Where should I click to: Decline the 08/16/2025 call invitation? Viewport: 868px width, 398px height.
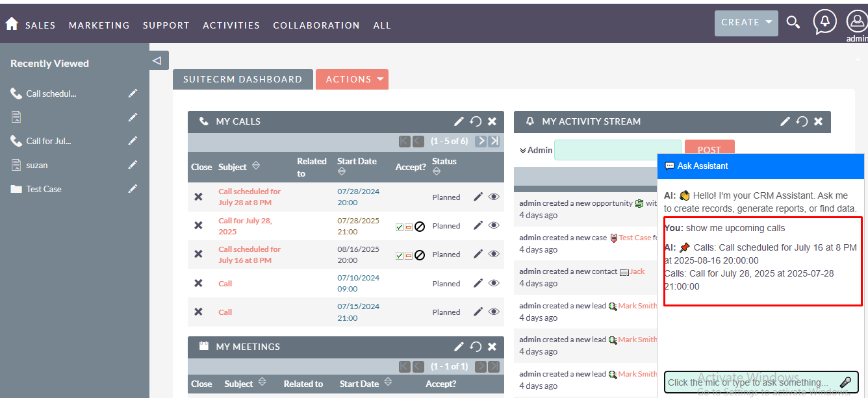420,255
